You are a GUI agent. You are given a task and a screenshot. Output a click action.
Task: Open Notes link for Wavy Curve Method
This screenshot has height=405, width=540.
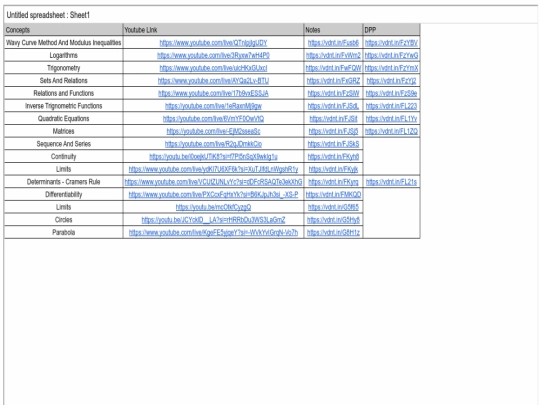tap(333, 43)
